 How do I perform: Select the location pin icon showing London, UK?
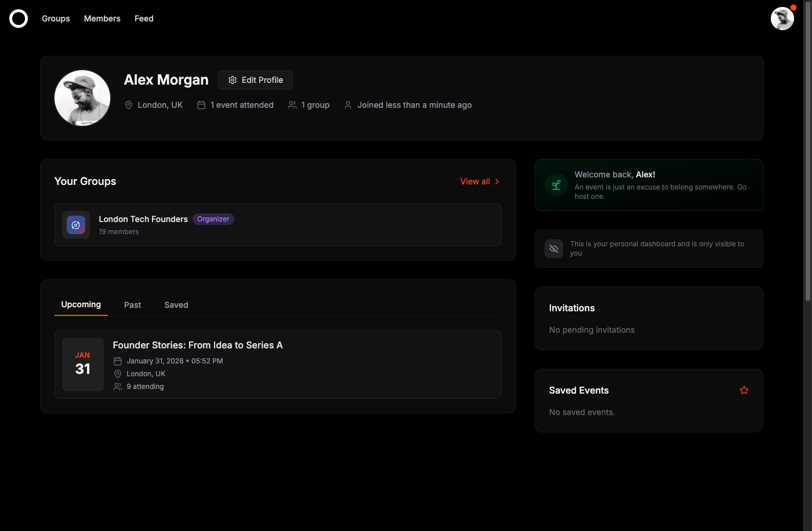coord(118,373)
